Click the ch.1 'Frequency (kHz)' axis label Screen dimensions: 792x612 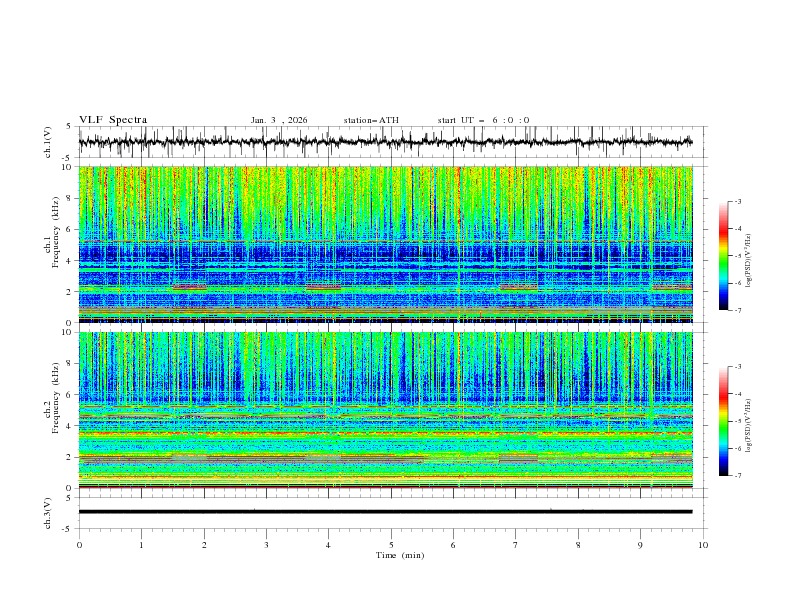click(56, 232)
